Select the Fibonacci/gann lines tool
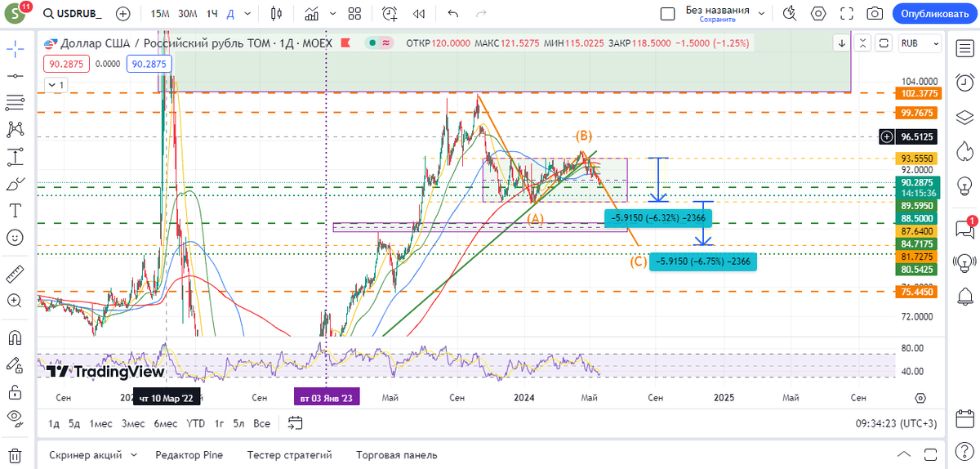The image size is (980, 469). click(15, 102)
